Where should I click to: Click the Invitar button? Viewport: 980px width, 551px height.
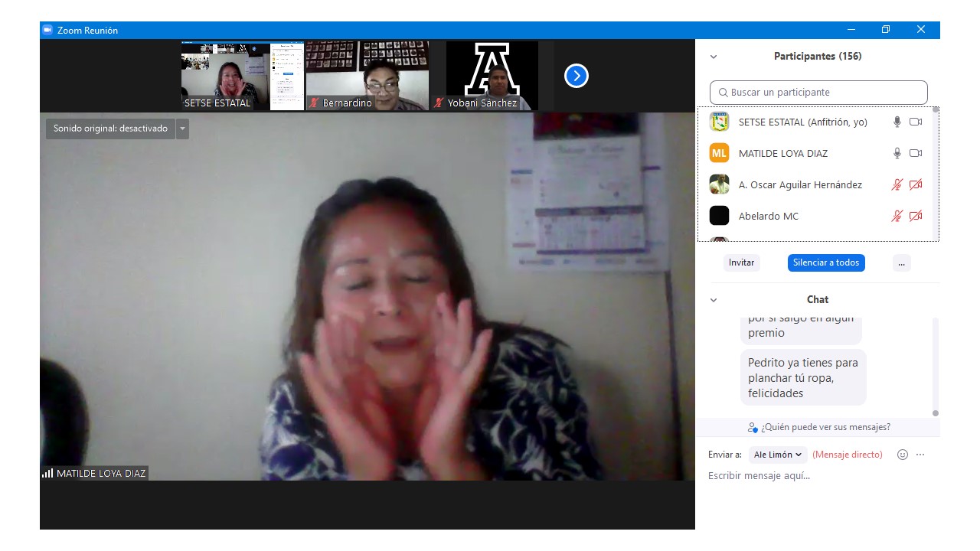pos(741,262)
